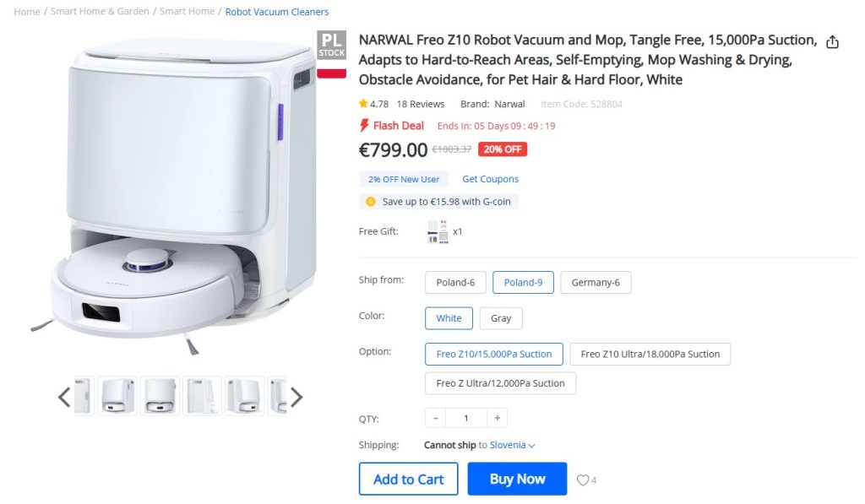The height and width of the screenshot is (504, 865).
Task: Increase quantity with plus button
Action: [498, 418]
